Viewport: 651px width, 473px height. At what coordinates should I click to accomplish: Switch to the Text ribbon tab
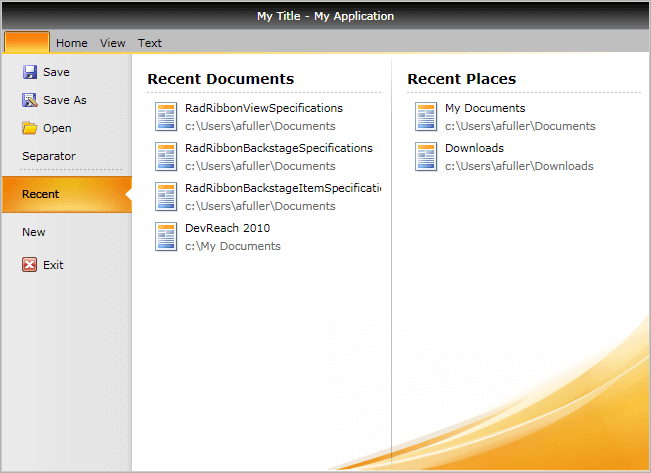(150, 43)
